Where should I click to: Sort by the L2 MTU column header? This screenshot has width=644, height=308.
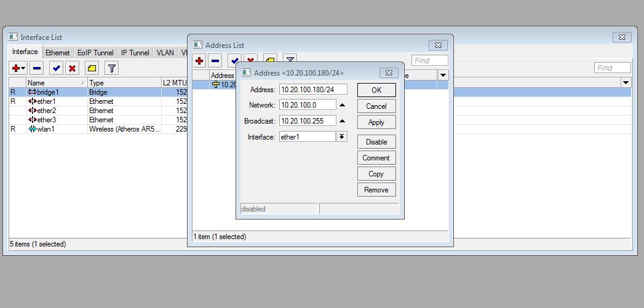coord(175,82)
